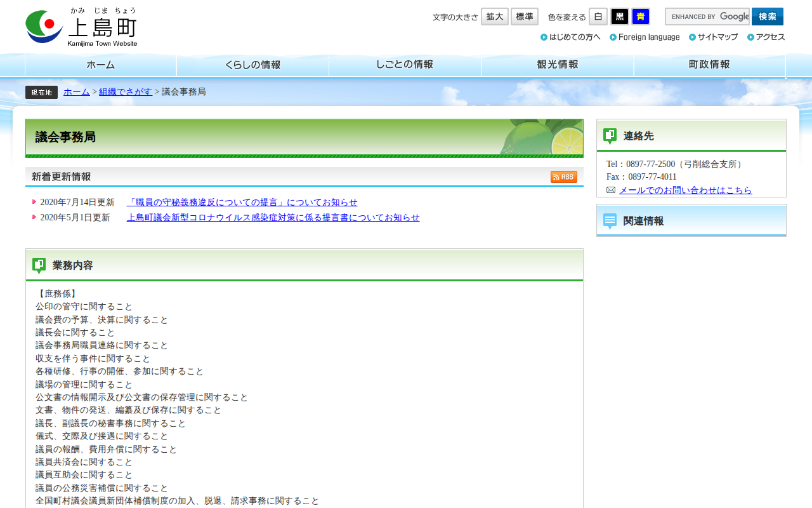
Task: Click the 検索 search button
Action: (x=768, y=17)
